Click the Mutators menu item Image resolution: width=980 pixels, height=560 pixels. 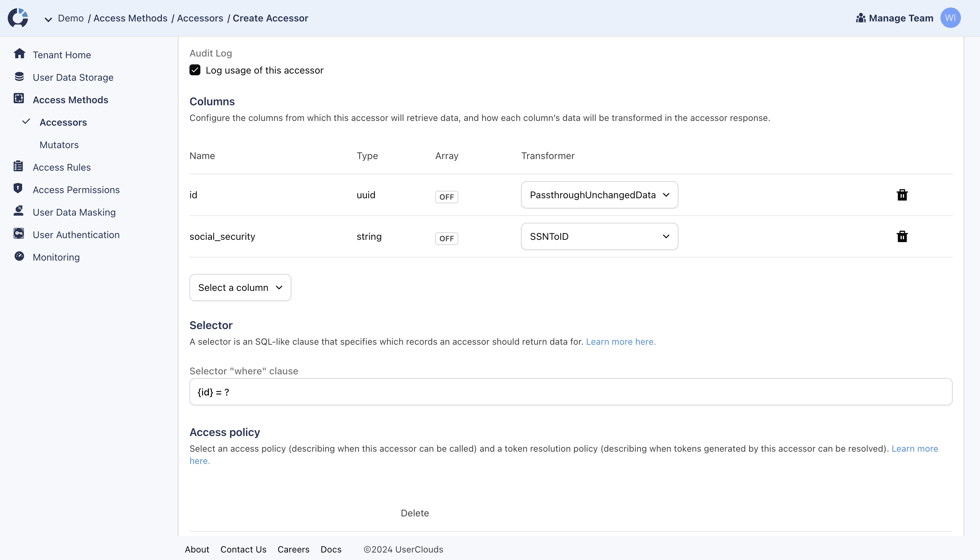59,144
